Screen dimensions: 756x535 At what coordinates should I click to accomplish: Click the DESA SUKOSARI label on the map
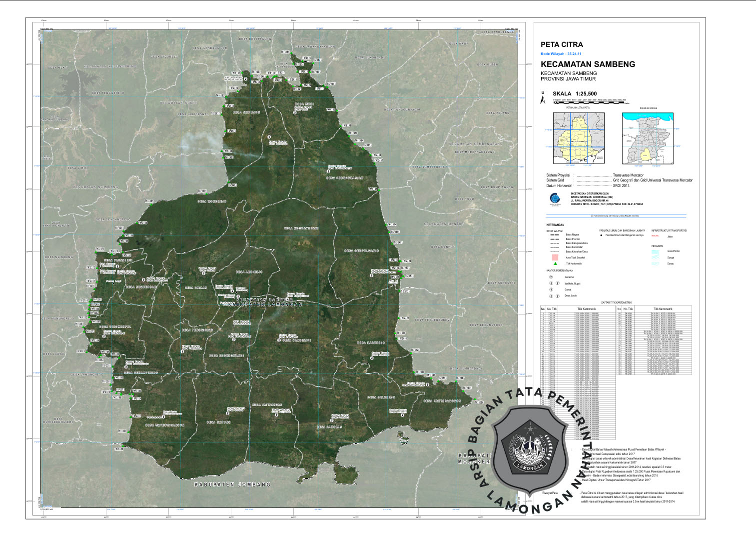[x=501, y=283]
